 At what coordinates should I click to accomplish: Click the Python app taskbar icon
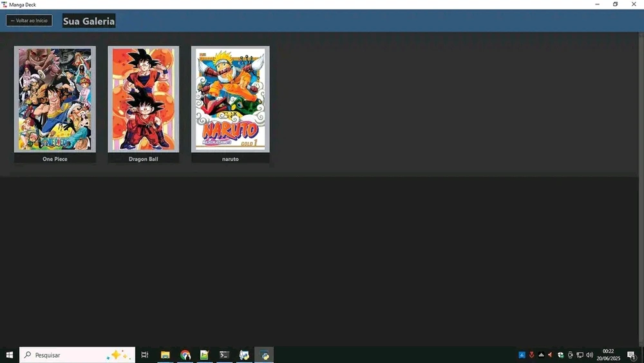click(x=264, y=355)
